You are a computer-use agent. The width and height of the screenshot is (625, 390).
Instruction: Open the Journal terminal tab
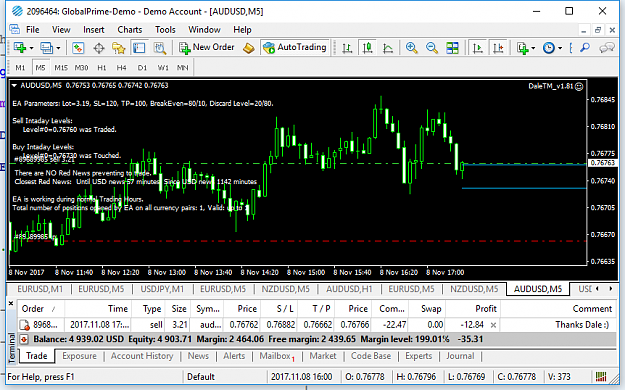tap(460, 356)
